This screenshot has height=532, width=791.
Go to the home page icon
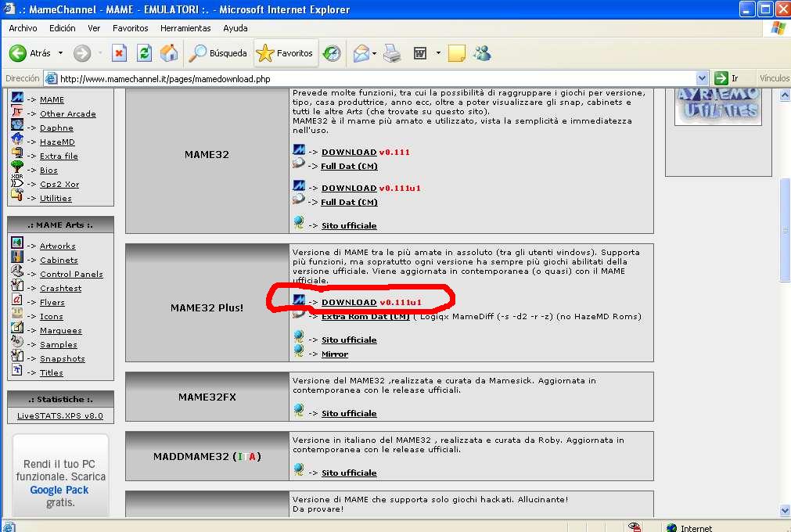pyautogui.click(x=169, y=53)
